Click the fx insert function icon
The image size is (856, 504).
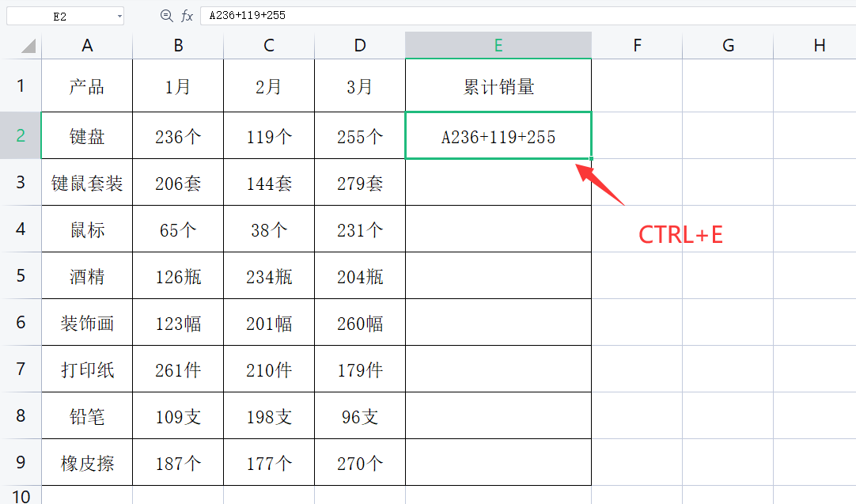(187, 16)
